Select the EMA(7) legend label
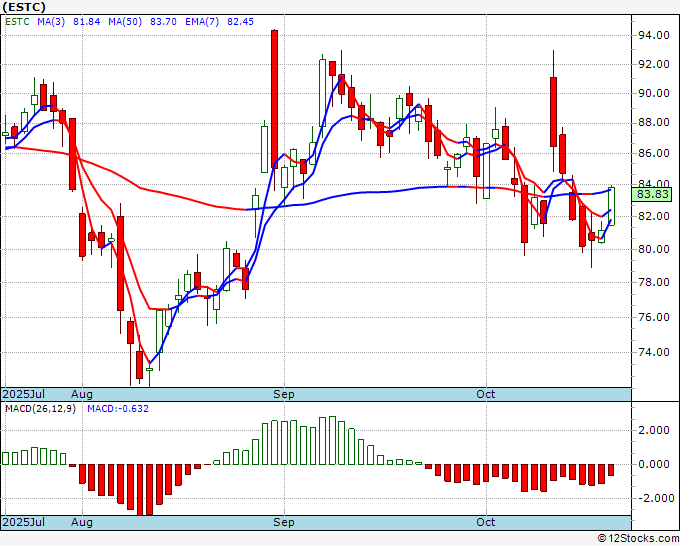The height and width of the screenshot is (546, 680). point(202,22)
